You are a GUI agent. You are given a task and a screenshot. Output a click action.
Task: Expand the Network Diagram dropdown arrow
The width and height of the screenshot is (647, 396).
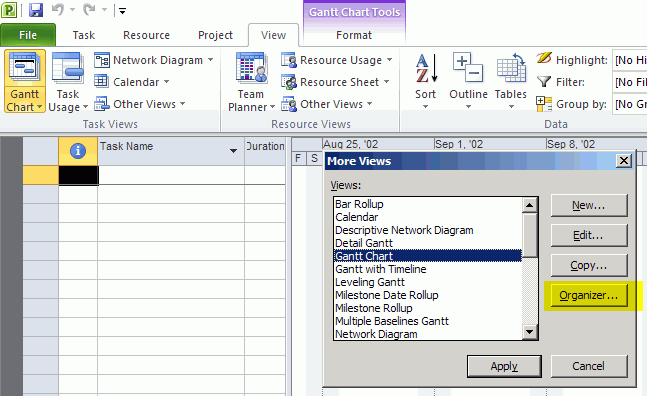(x=210, y=60)
